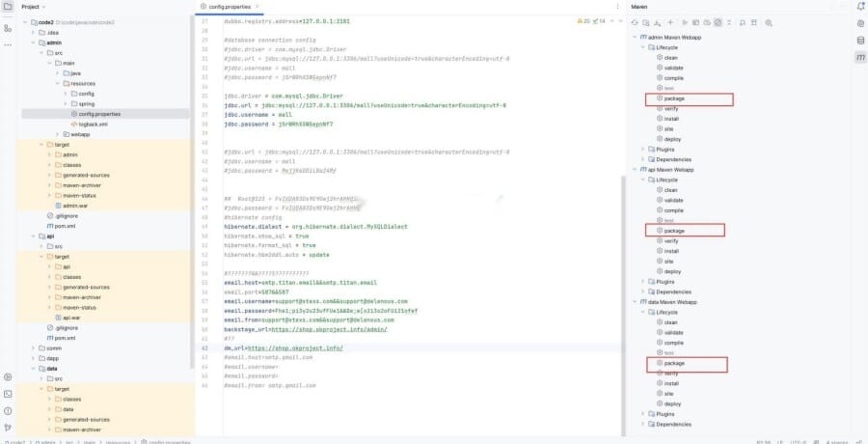Image resolution: width=868 pixels, height=444 pixels.
Task: Expand Dependencies under admin Maven Webapp
Action: point(643,159)
